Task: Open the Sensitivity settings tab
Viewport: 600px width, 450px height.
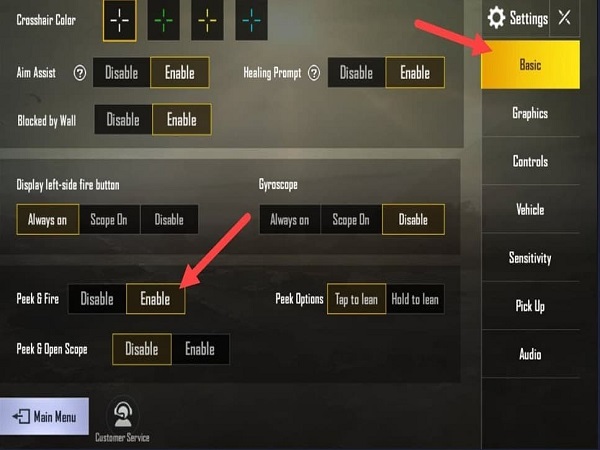Action: click(x=530, y=258)
